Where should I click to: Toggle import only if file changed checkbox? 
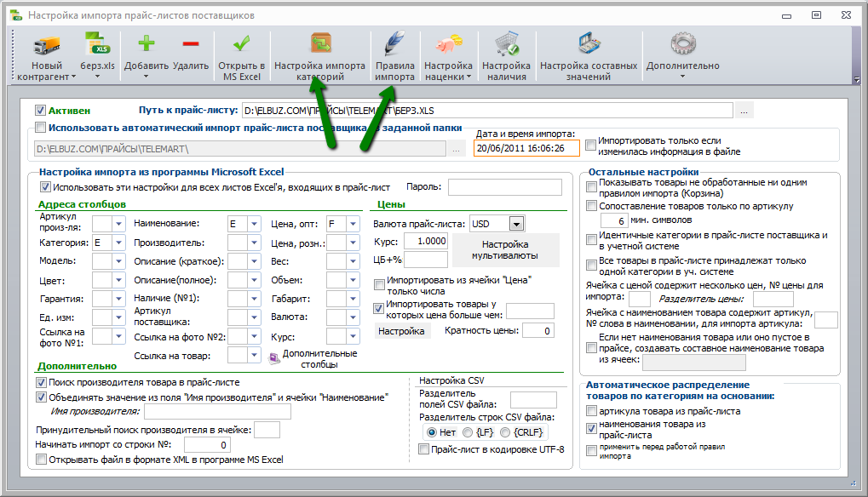point(591,146)
